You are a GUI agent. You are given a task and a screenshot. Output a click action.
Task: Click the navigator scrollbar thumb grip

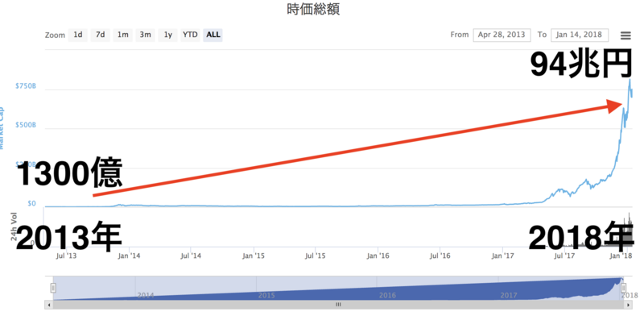[x=338, y=305]
